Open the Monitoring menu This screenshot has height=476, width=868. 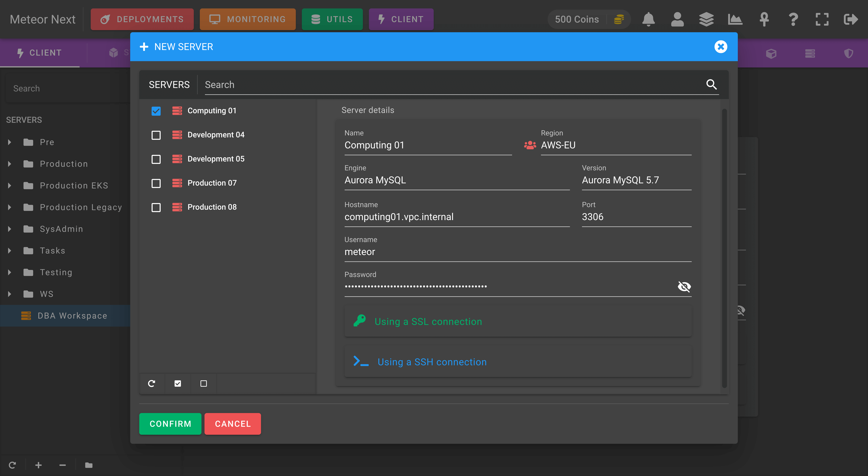click(248, 19)
